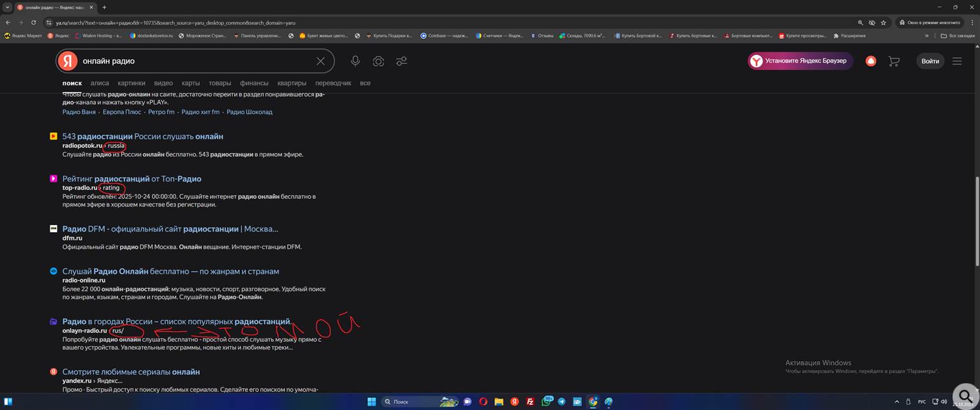Open advanced search filters icon beside the camera
Image resolution: width=980 pixels, height=410 pixels.
pyautogui.click(x=401, y=61)
